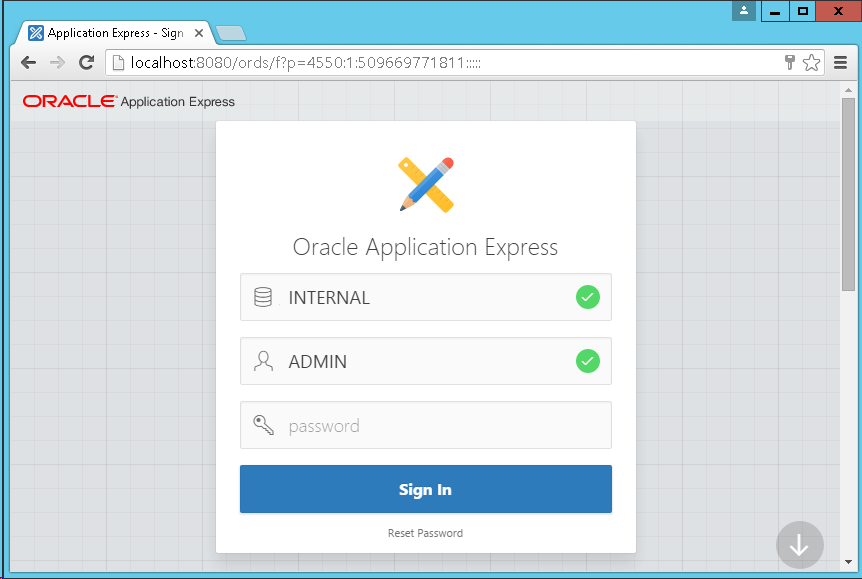Click the scrollbar down arrow

pyautogui.click(x=848, y=562)
